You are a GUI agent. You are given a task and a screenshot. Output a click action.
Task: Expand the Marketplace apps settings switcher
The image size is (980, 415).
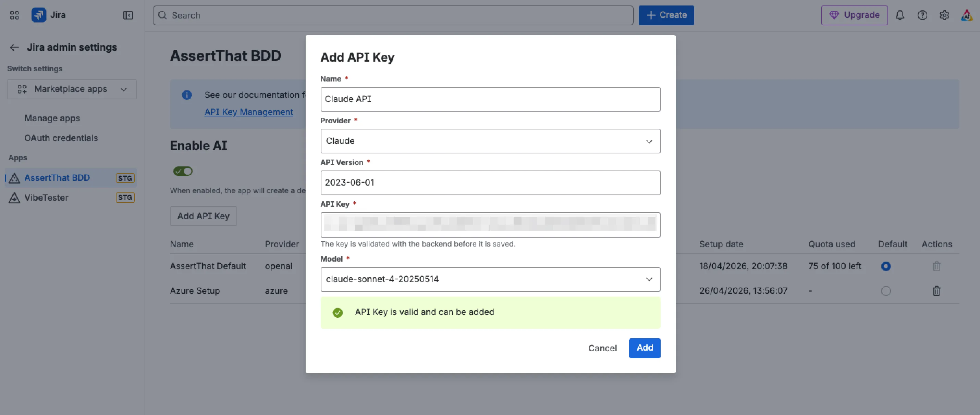tap(72, 89)
